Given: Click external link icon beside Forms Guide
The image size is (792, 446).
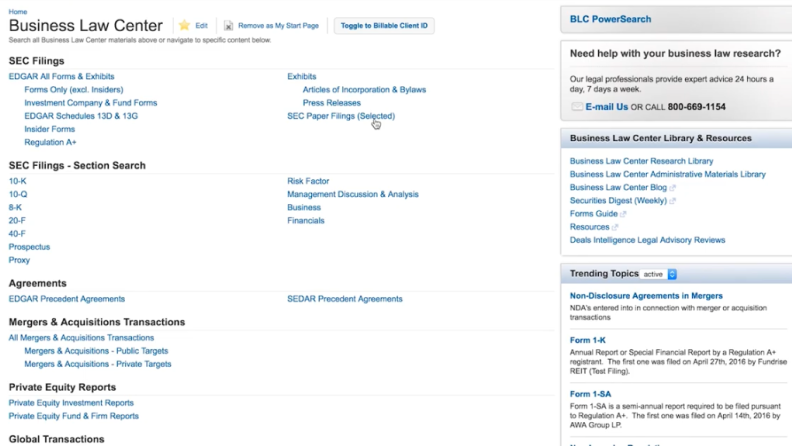Looking at the screenshot, I should 624,214.
